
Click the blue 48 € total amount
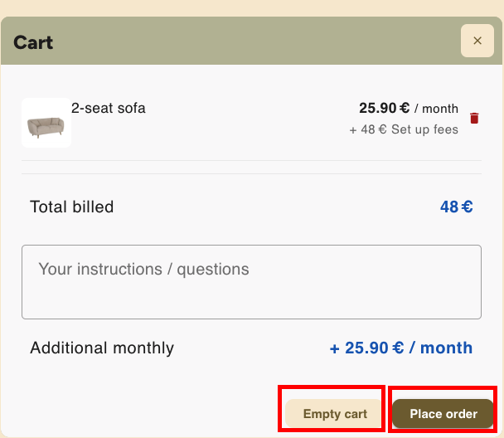pyautogui.click(x=456, y=207)
